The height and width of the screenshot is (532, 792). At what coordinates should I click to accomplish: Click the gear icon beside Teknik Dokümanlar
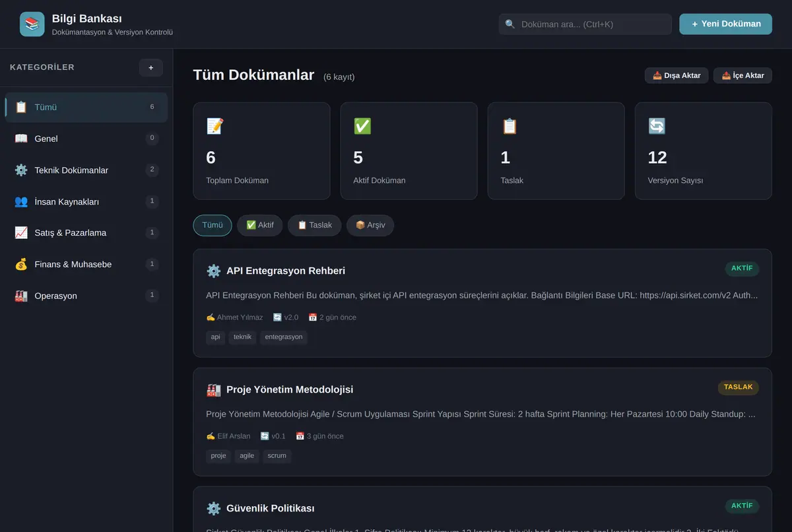[21, 170]
